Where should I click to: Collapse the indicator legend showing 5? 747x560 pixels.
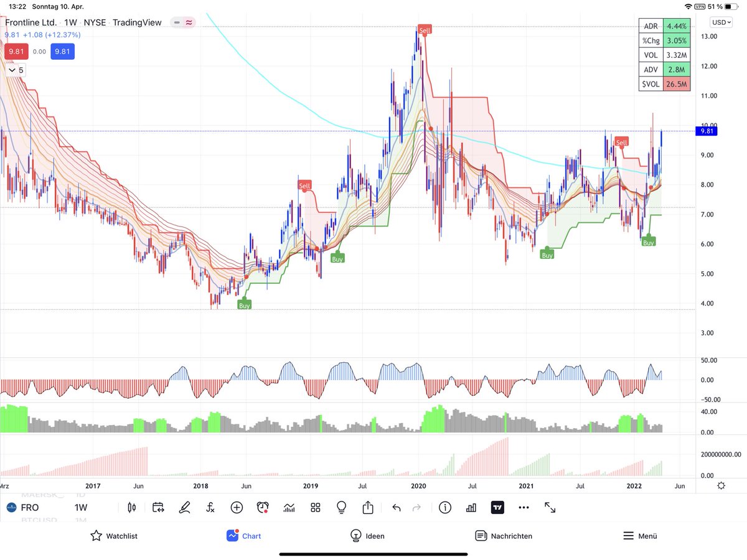point(15,70)
